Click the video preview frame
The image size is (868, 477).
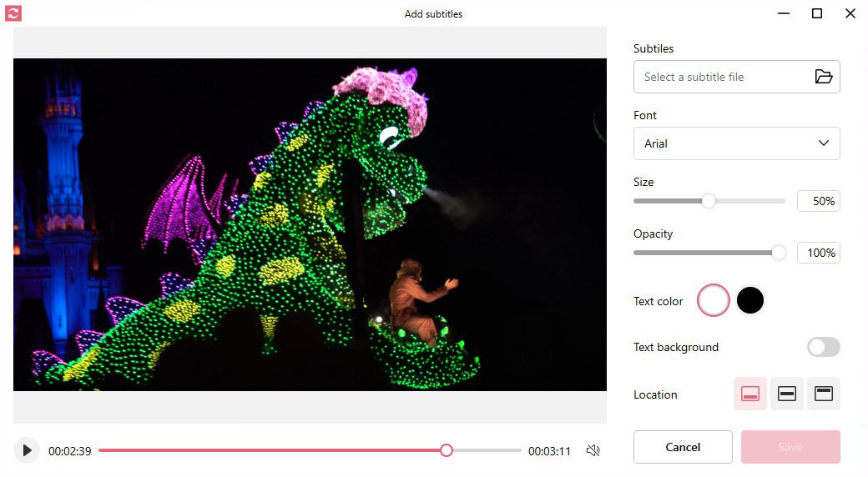(310, 224)
